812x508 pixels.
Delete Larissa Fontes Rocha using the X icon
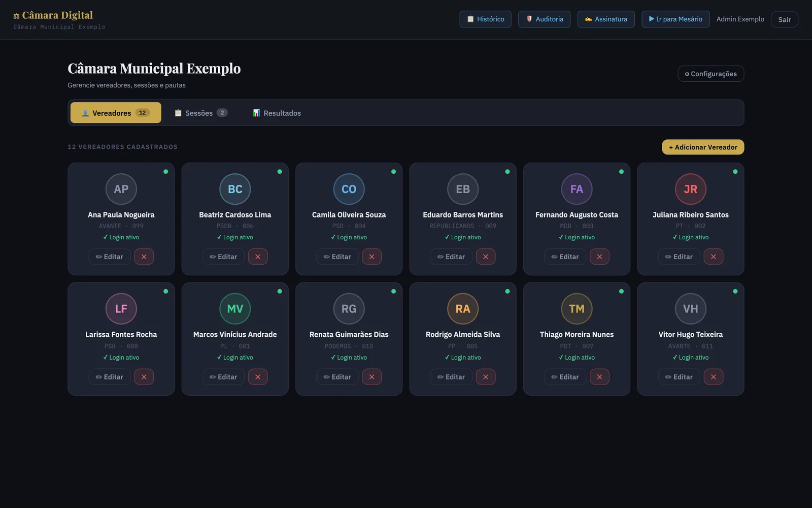coord(144,377)
